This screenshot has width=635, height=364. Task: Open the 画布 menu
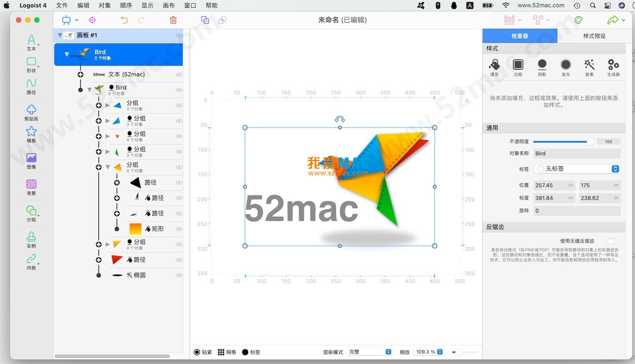(169, 5)
